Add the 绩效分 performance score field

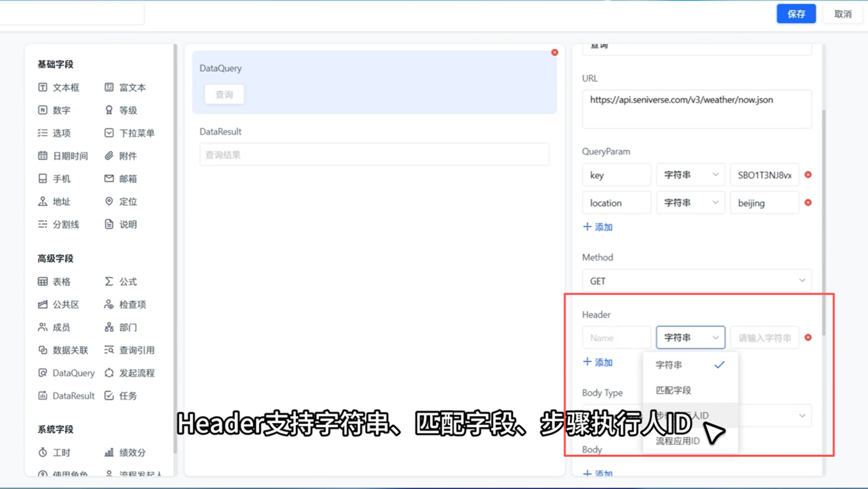125,453
